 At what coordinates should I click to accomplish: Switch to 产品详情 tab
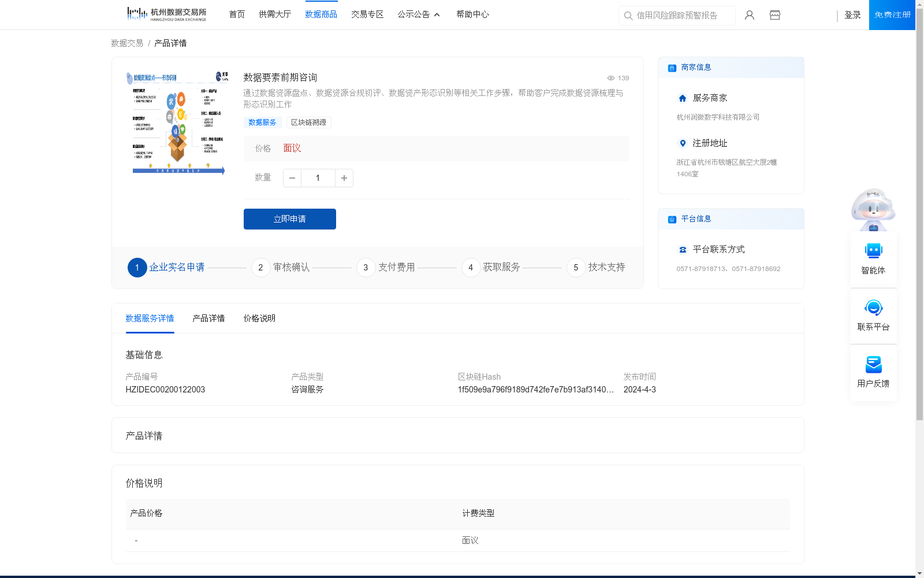[208, 318]
